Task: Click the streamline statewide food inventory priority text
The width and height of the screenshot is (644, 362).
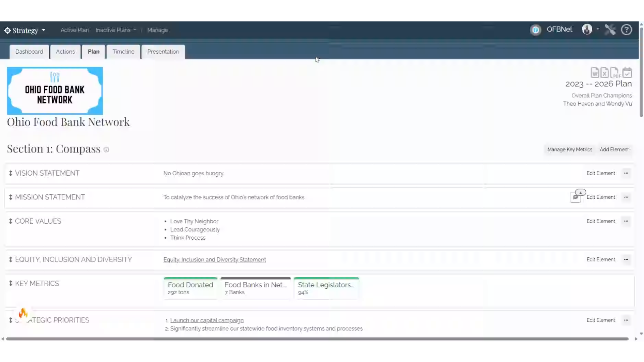Action: [266, 328]
